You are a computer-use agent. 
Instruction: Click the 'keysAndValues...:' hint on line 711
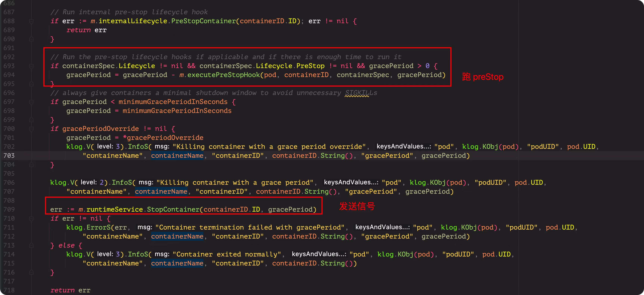[x=382, y=227]
